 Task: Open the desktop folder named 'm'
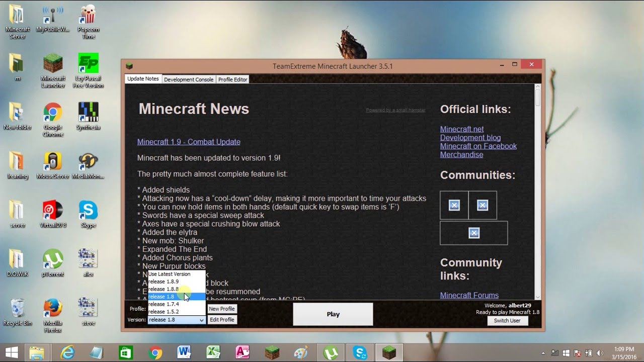18,67
